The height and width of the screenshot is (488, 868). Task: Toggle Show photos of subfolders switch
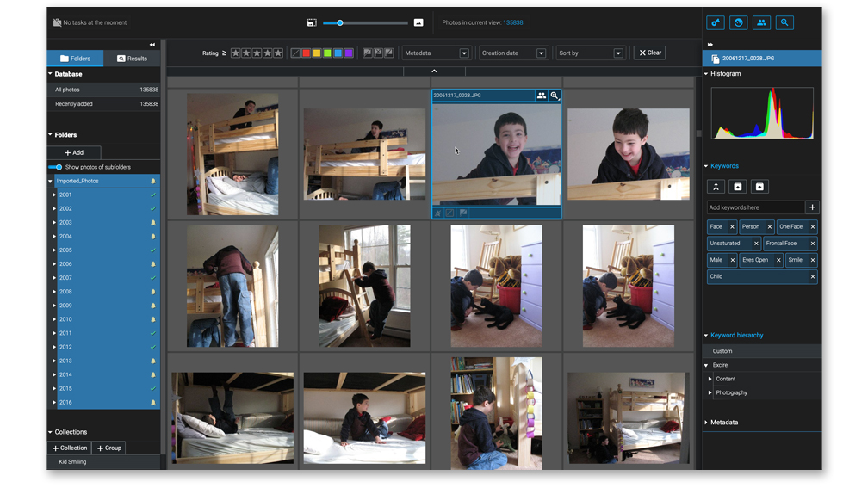click(55, 167)
